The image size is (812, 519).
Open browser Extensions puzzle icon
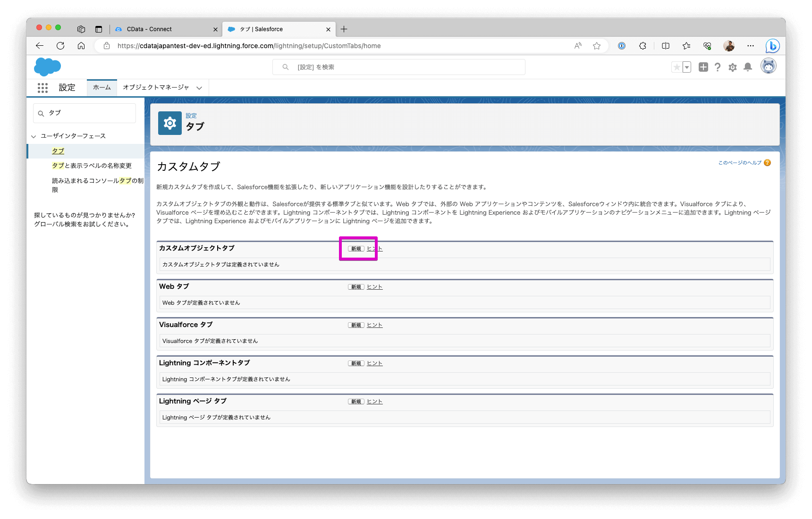pyautogui.click(x=643, y=46)
